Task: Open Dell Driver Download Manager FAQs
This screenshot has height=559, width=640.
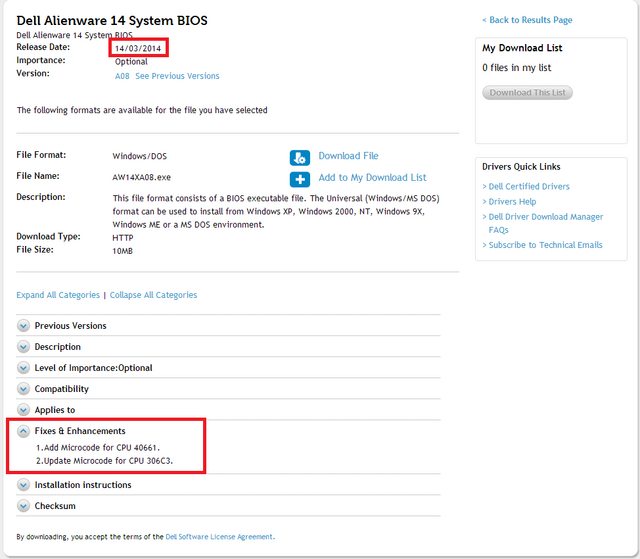Action: (x=545, y=223)
